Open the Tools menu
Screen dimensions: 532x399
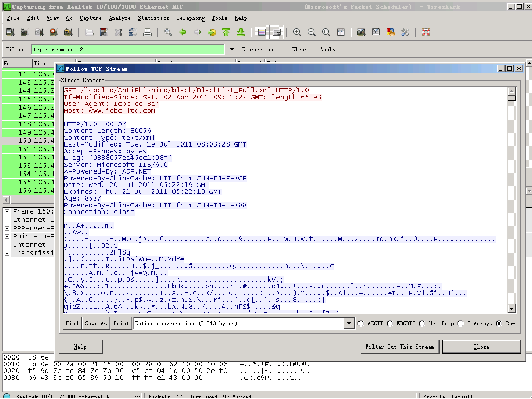tap(220, 18)
